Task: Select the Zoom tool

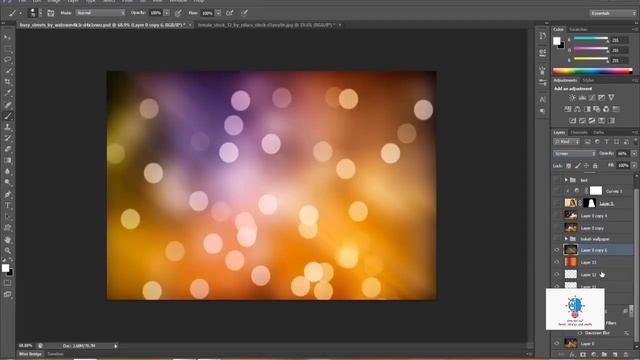Action: click(7, 251)
